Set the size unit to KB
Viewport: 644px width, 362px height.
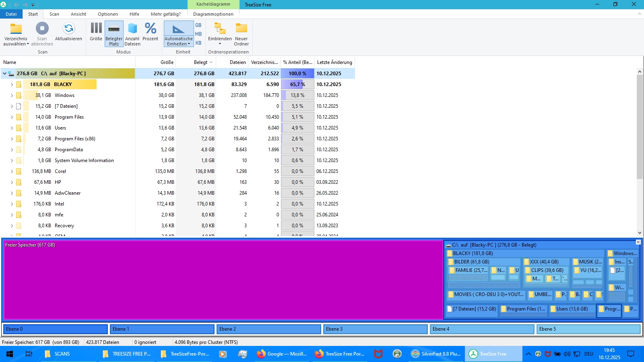pos(198,43)
